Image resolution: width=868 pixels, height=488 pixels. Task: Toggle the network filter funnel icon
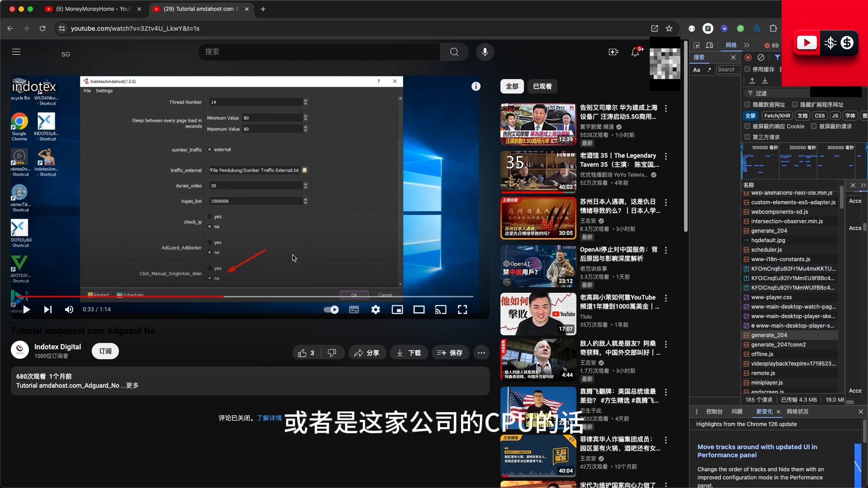[777, 57]
